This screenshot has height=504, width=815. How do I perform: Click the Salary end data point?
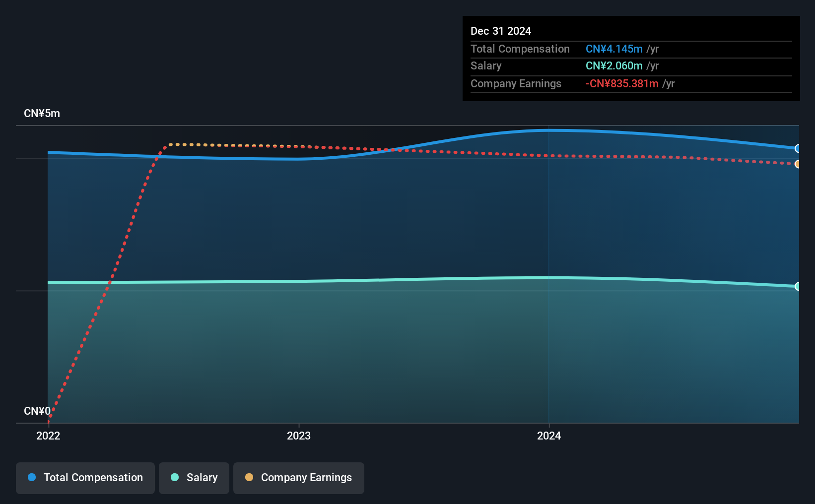[x=798, y=286]
